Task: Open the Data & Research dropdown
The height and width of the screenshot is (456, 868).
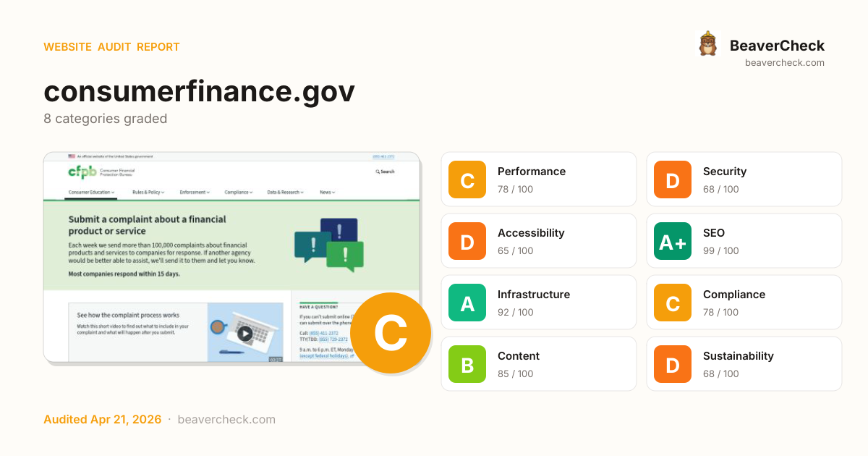Action: (285, 193)
